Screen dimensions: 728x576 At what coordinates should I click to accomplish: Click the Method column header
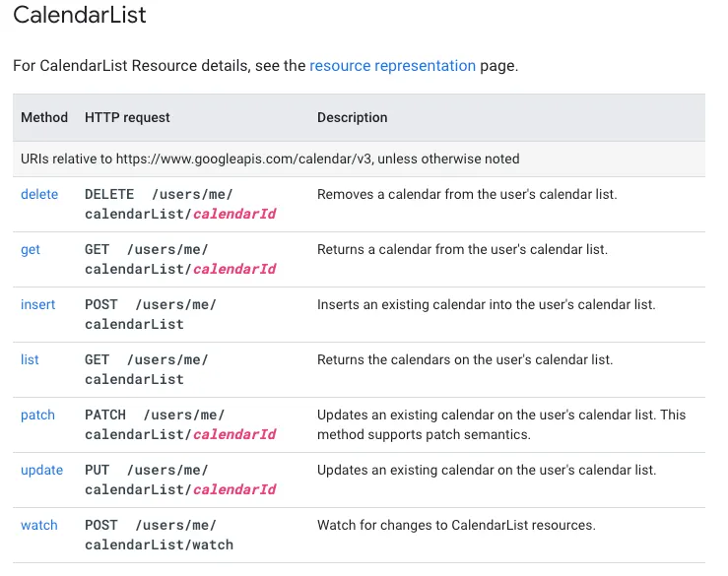coord(44,117)
